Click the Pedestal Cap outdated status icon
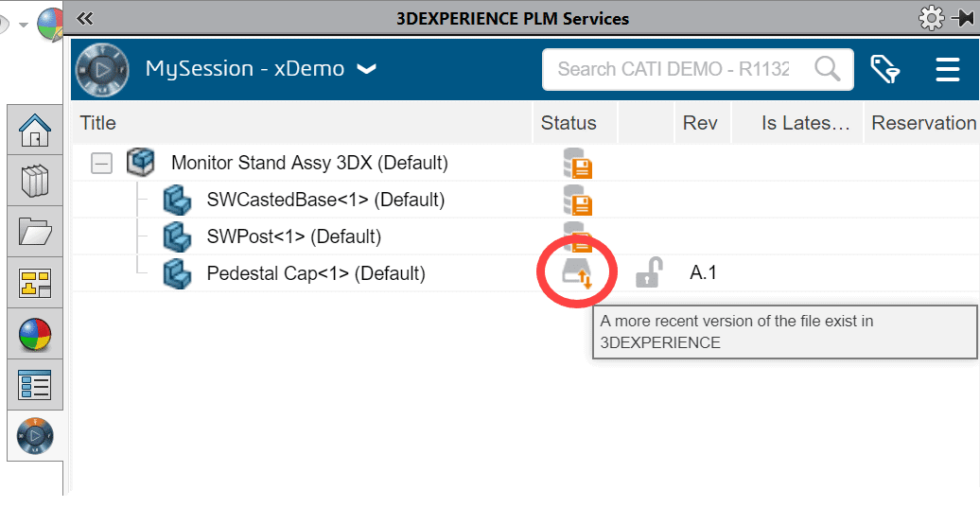Image resolution: width=980 pixels, height=507 pixels. pos(576,273)
